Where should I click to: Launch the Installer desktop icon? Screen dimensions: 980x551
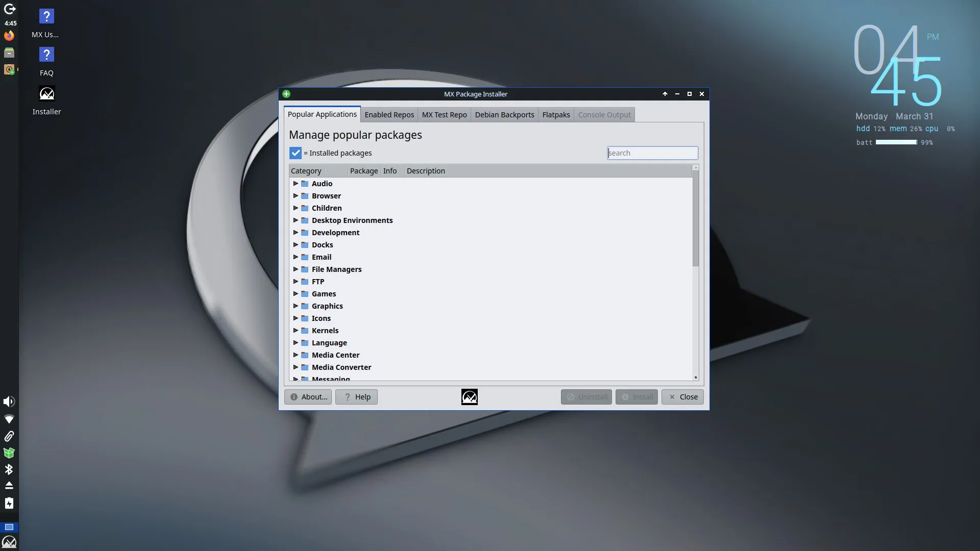[x=46, y=101]
